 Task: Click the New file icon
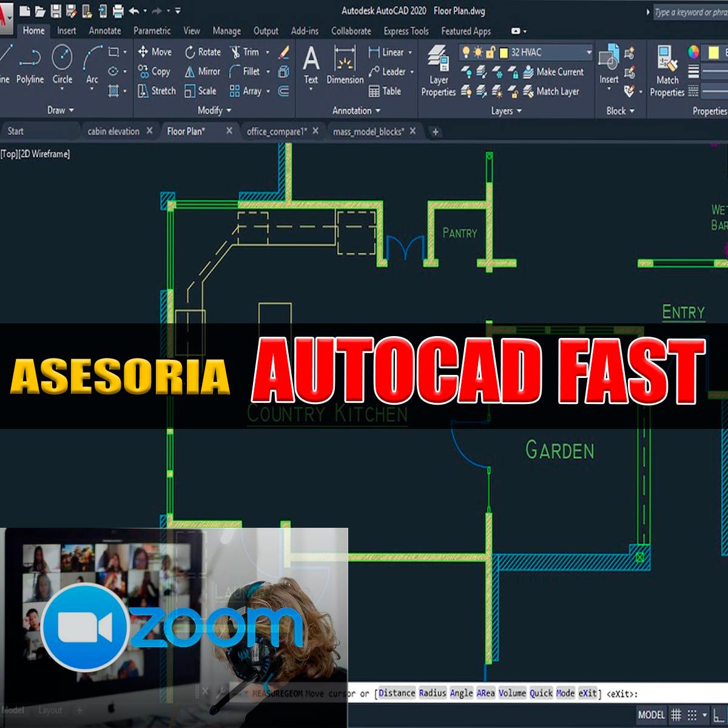[25, 11]
